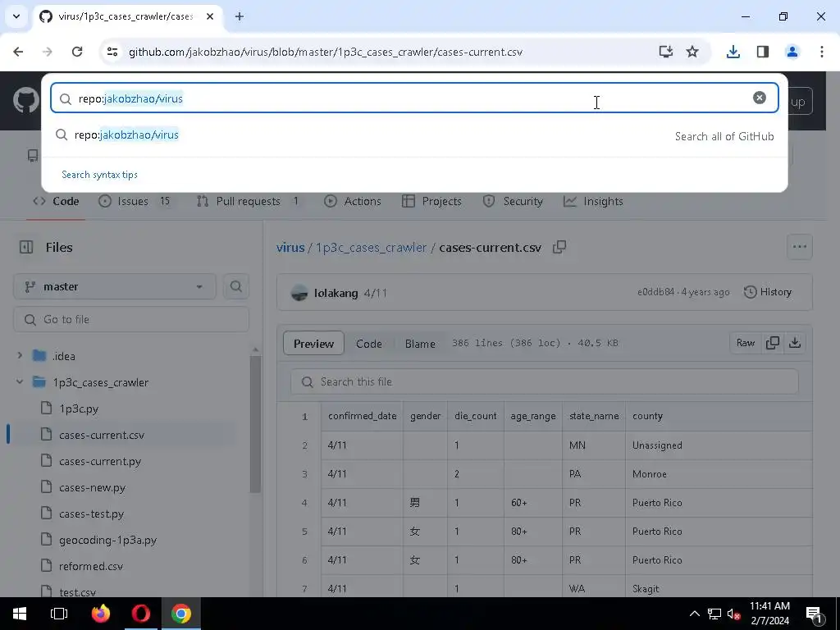The image size is (840, 630).
Task: Open a new browser tab
Action: point(240,16)
